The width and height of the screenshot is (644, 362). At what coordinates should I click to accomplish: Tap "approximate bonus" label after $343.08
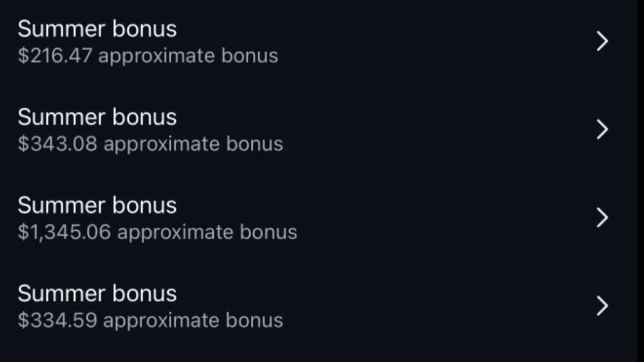click(x=193, y=144)
